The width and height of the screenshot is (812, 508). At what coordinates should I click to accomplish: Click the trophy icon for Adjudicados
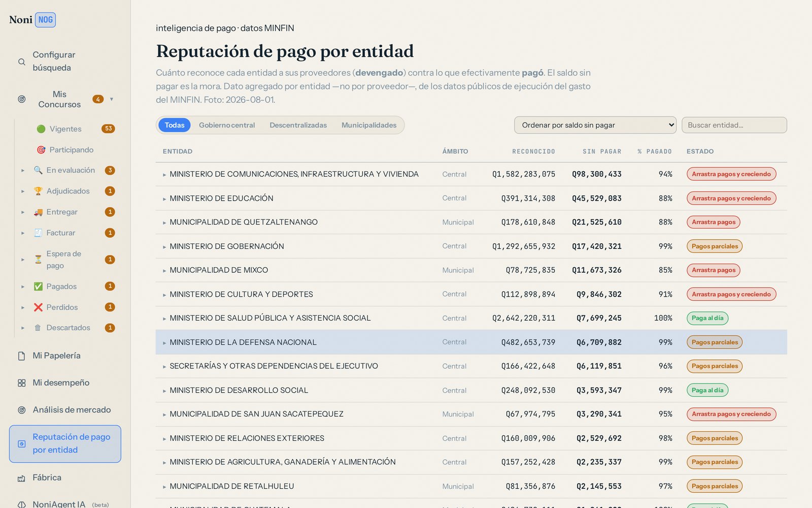pyautogui.click(x=38, y=191)
